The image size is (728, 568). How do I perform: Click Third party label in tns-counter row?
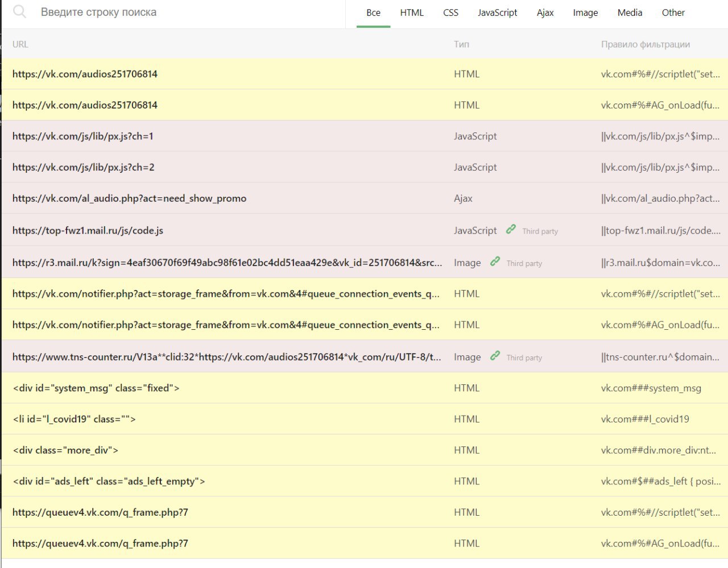click(x=524, y=358)
